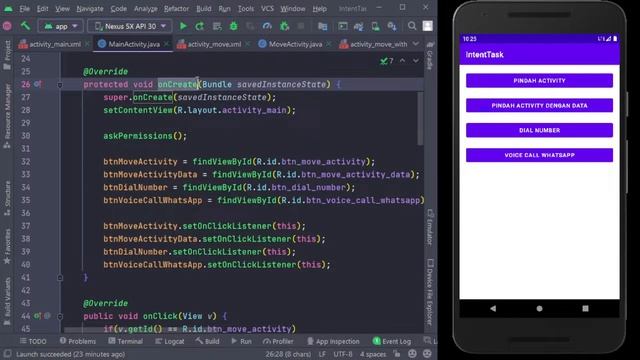
Task: Click the user account icon in the toolbar
Action: tap(427, 26)
